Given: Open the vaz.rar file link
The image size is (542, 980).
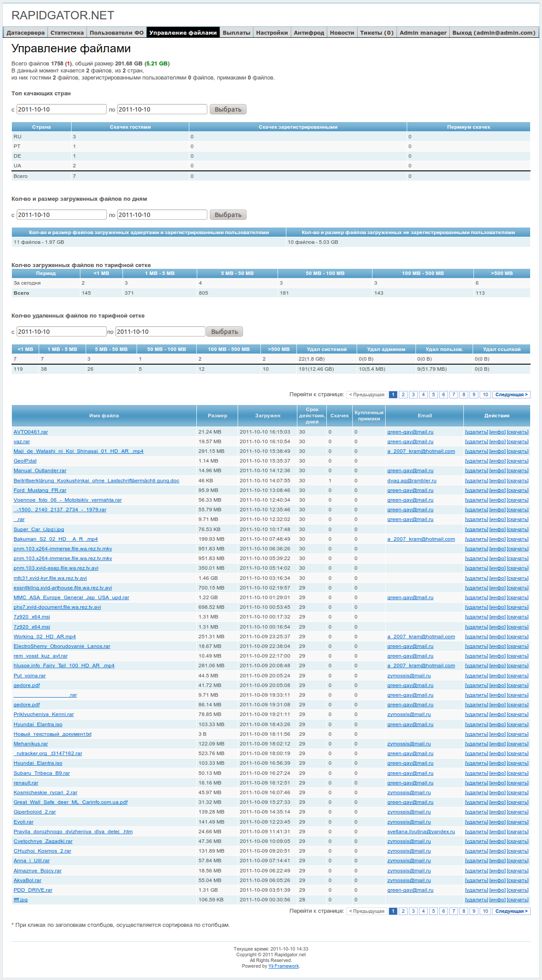Looking at the screenshot, I should point(22,441).
